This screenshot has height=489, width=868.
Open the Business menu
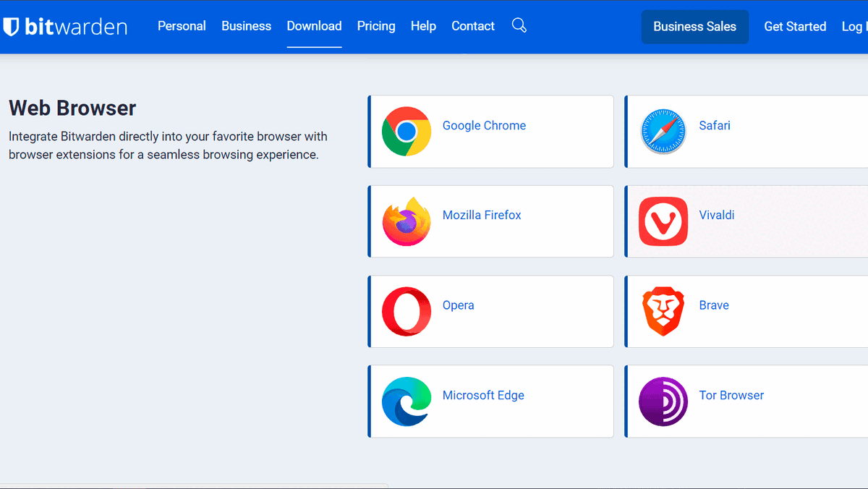[x=246, y=26]
